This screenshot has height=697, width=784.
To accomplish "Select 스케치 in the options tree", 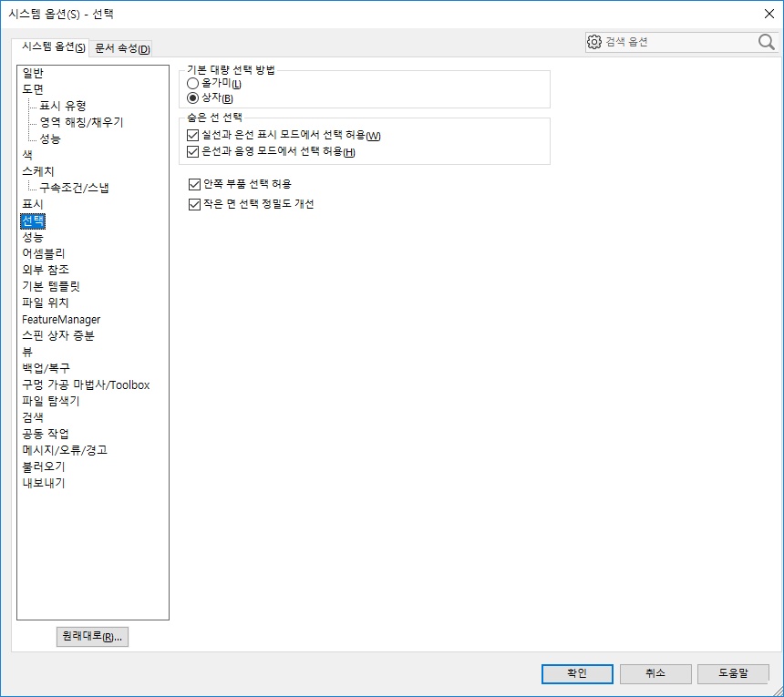I will point(38,171).
